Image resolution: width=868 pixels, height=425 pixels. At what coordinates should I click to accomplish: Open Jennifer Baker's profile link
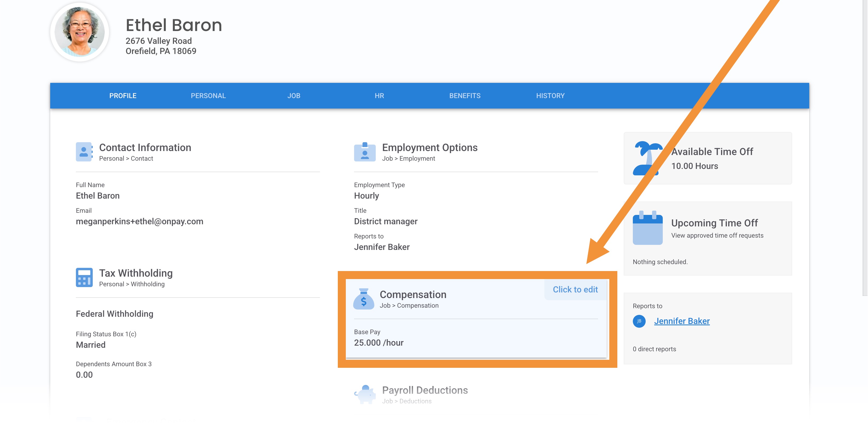(x=682, y=321)
